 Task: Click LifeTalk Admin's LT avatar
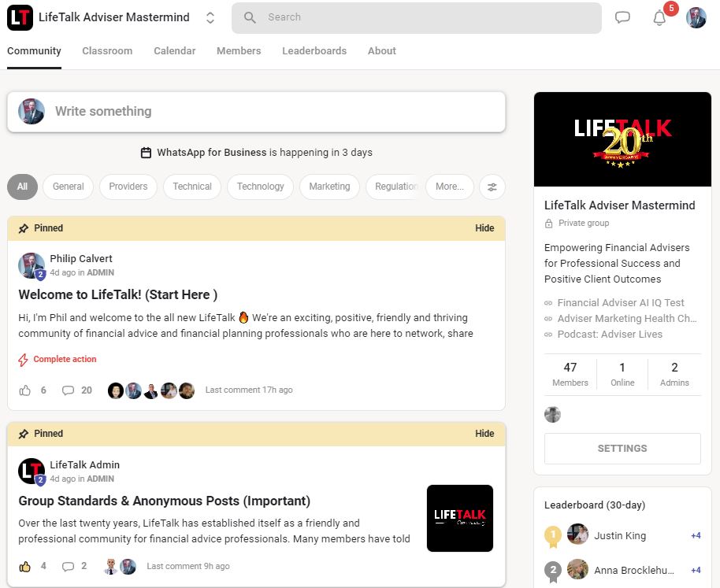[x=32, y=471]
